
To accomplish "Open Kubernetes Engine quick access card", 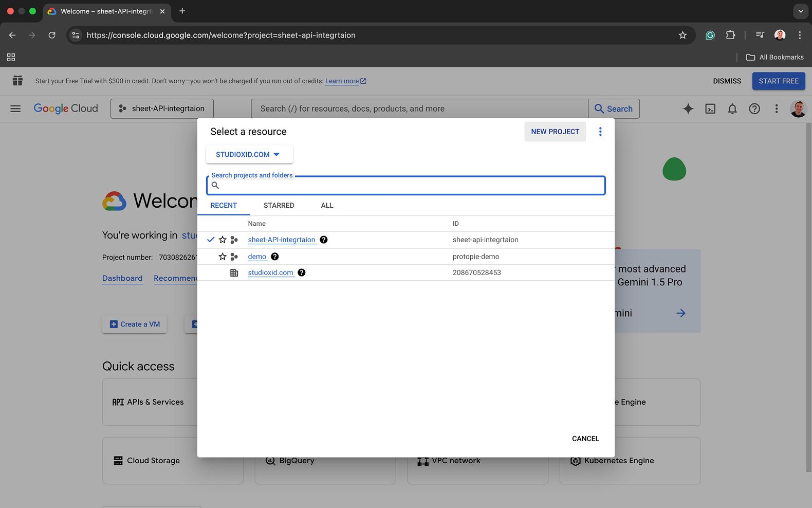I will (x=630, y=461).
